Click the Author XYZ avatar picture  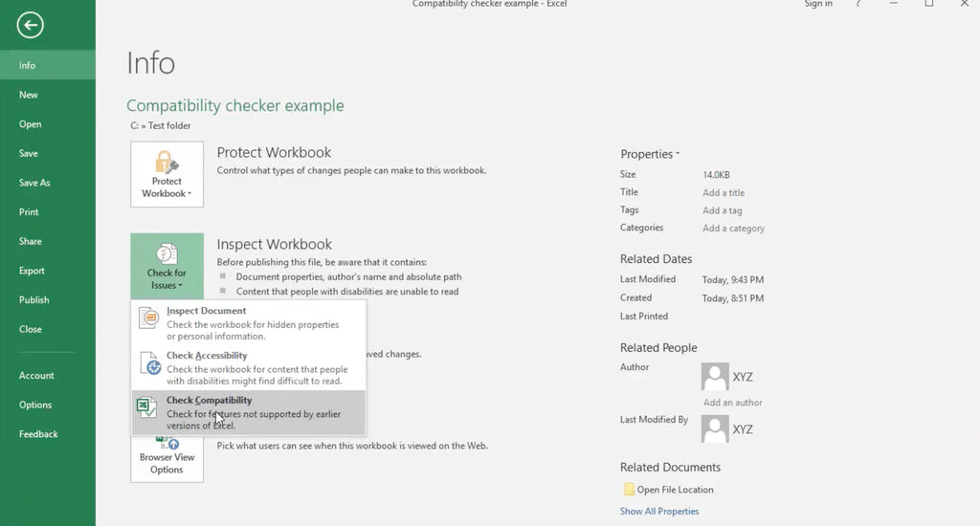715,376
